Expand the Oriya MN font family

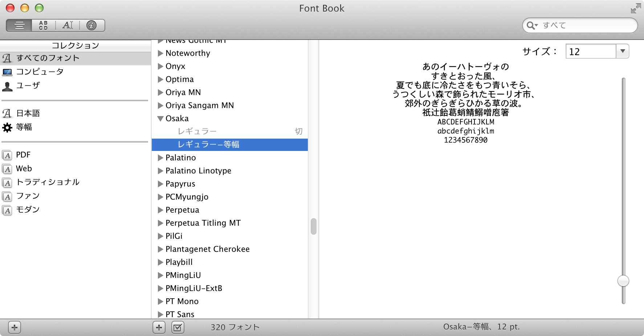point(160,93)
